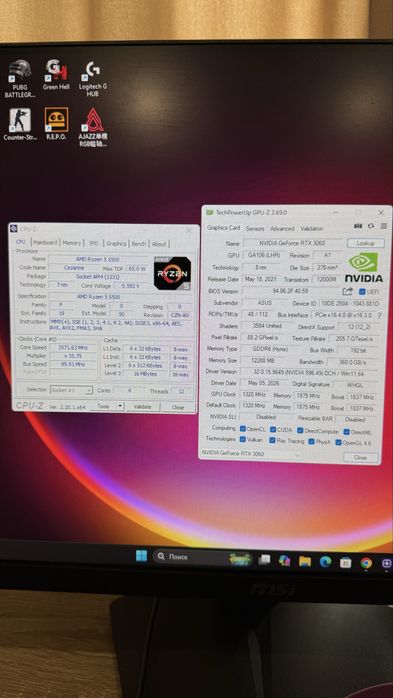Click the Tools button in CPU-Z
The width and height of the screenshot is (393, 698).
pyautogui.click(x=103, y=406)
